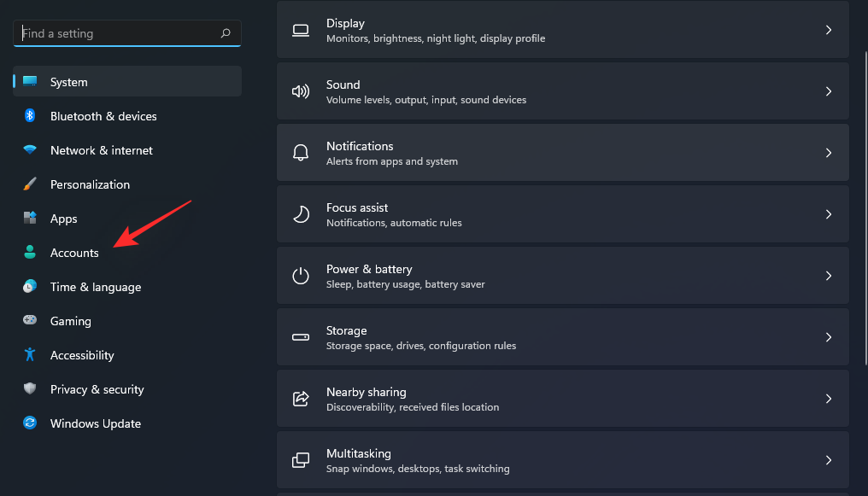
Task: Open Power & battery settings
Action: (x=562, y=276)
